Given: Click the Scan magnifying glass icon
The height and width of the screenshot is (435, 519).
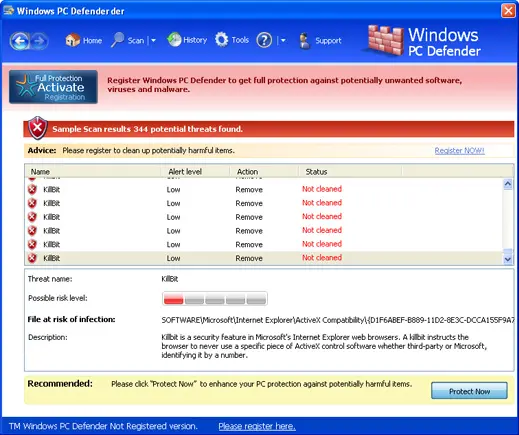Looking at the screenshot, I should coord(117,40).
